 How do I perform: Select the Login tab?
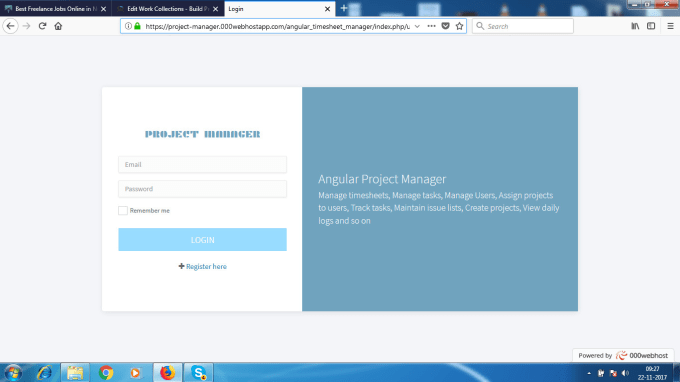pos(280,9)
